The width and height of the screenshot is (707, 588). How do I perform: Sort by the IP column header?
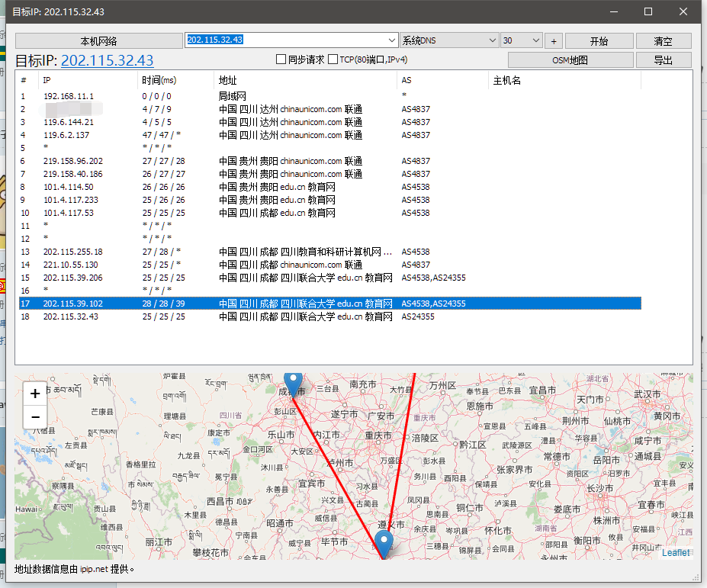88,80
